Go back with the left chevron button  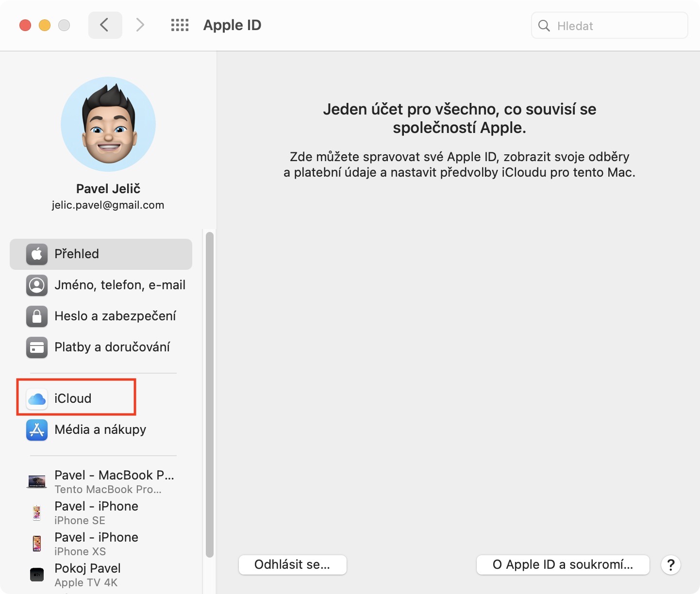click(105, 25)
